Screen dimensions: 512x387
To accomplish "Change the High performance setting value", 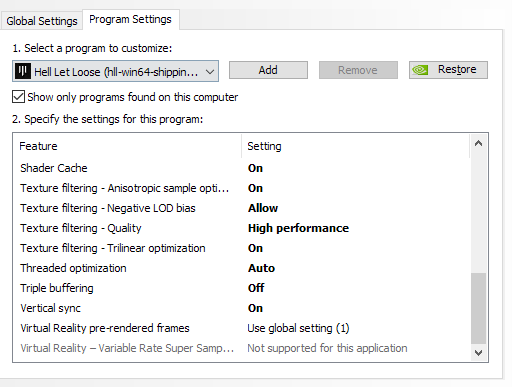I will point(298,228).
